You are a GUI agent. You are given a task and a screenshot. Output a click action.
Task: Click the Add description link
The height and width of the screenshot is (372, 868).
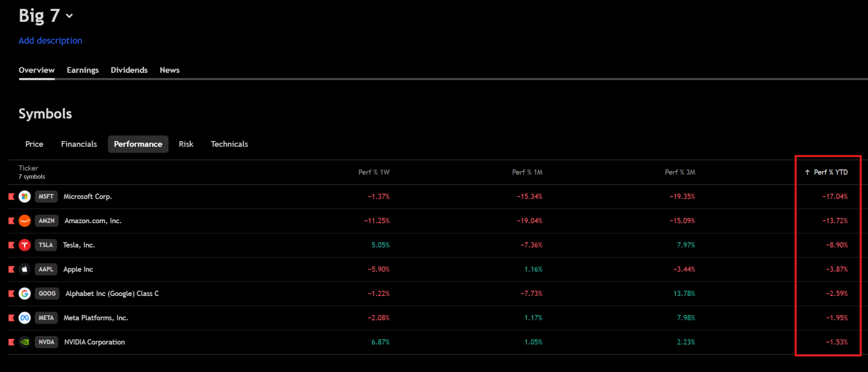[50, 41]
